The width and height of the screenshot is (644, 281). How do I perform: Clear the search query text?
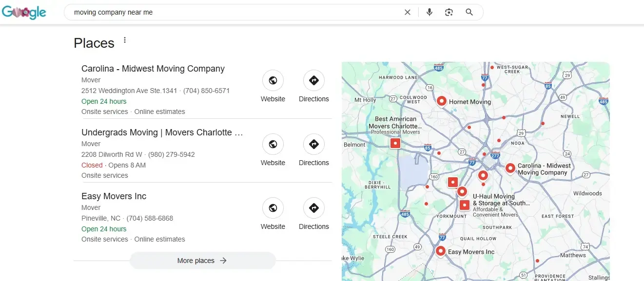408,13
